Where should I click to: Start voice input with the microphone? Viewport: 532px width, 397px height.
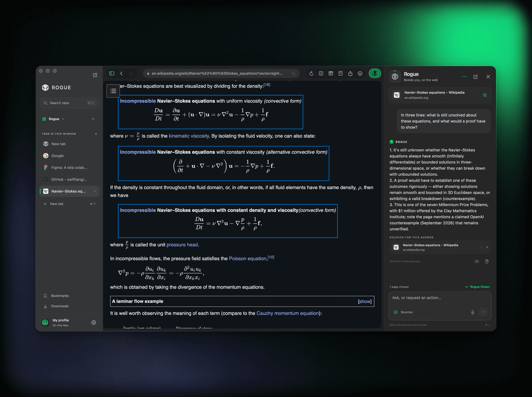pyautogui.click(x=473, y=312)
